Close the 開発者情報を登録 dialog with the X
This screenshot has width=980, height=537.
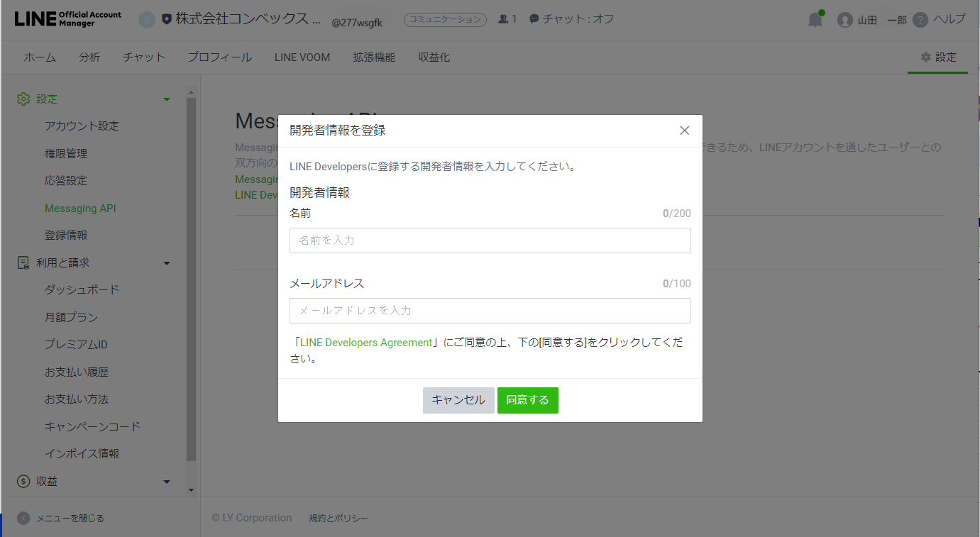(x=684, y=131)
